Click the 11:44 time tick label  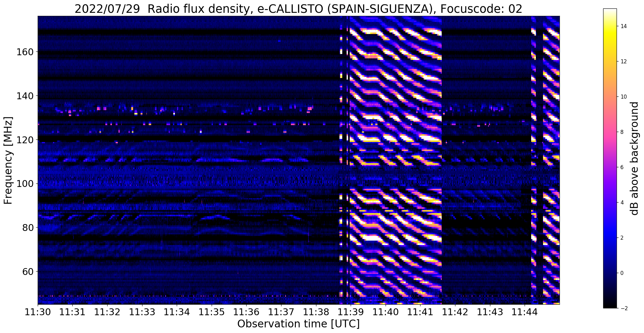(x=525, y=312)
